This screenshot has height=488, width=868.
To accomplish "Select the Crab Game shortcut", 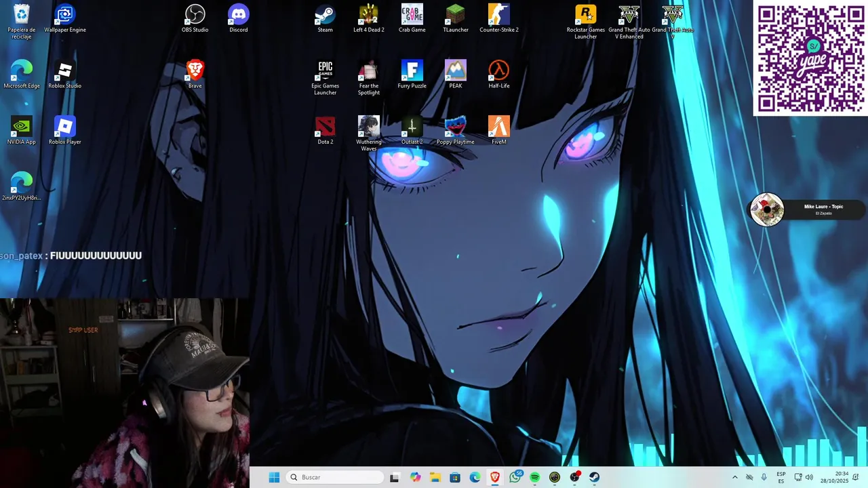I will [x=412, y=18].
